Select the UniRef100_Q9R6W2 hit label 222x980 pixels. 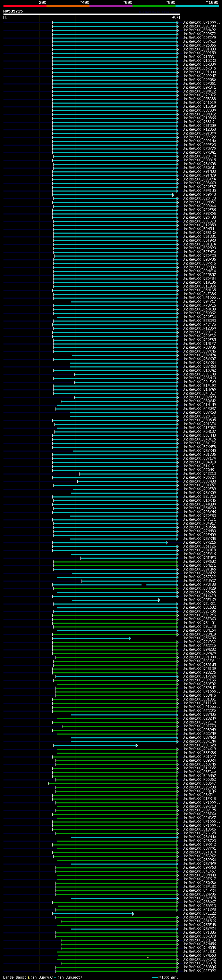click(199, 561)
